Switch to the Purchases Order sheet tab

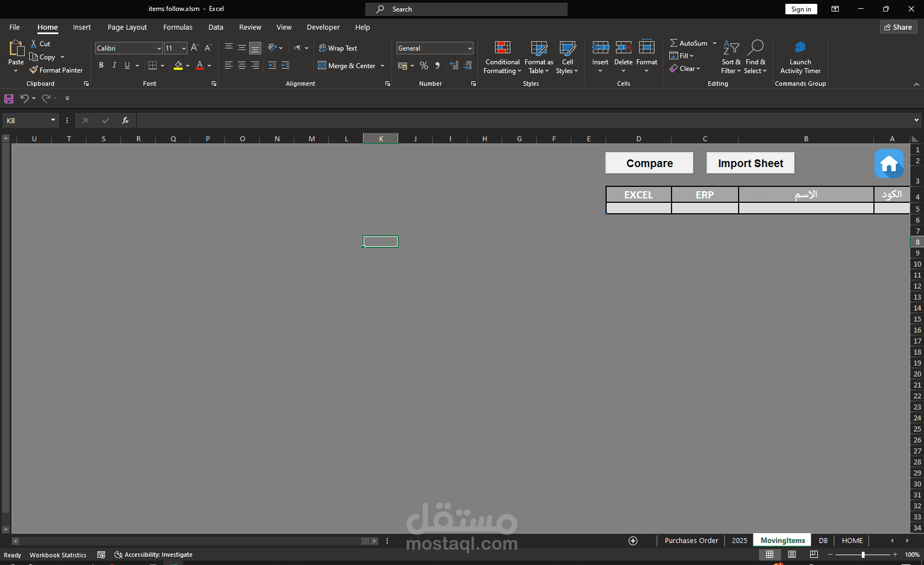[x=691, y=541]
